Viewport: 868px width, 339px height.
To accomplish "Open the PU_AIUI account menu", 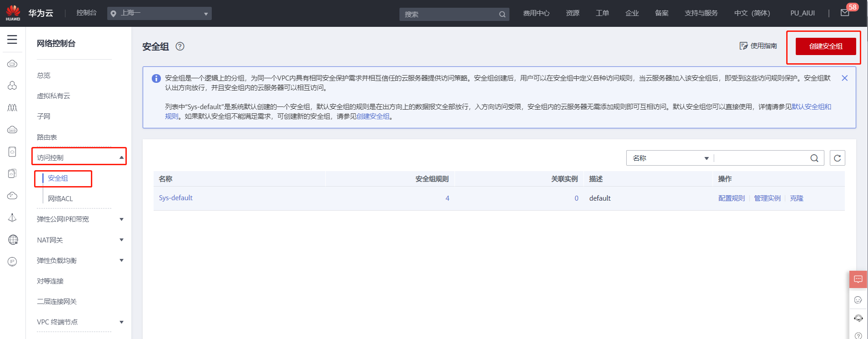I will tap(803, 13).
